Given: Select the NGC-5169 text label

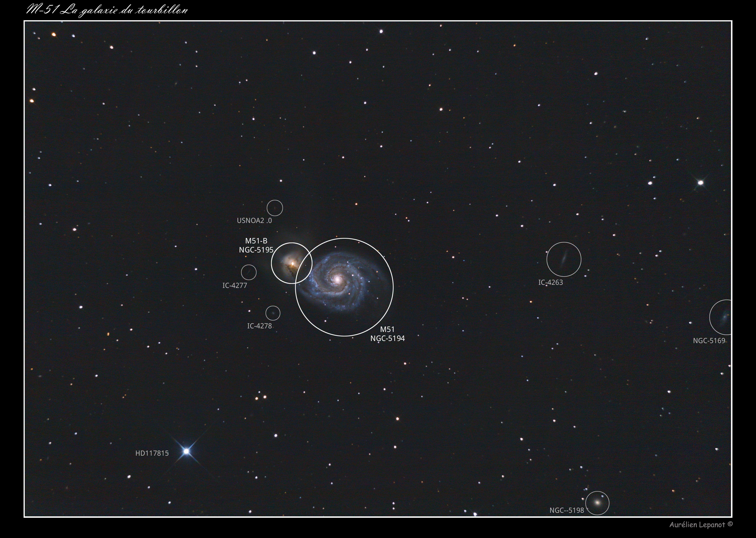Looking at the screenshot, I should tap(709, 341).
